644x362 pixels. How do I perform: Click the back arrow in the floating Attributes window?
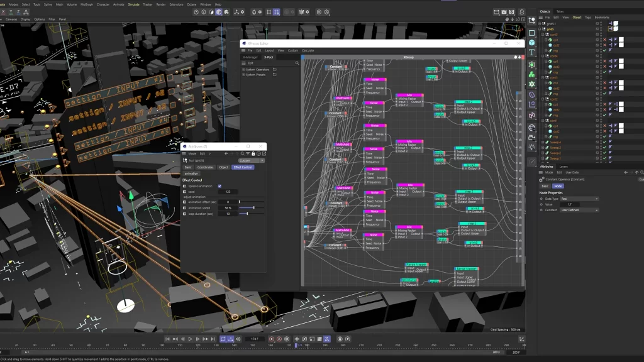(x=225, y=153)
